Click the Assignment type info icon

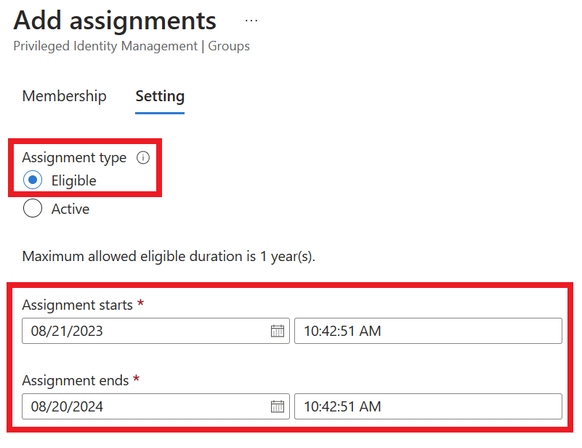(x=143, y=158)
